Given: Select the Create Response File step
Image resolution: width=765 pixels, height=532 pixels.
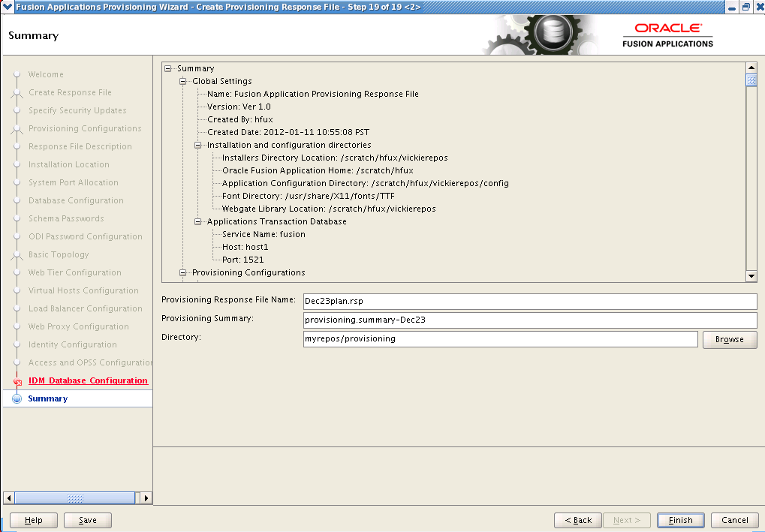Looking at the screenshot, I should pyautogui.click(x=70, y=92).
